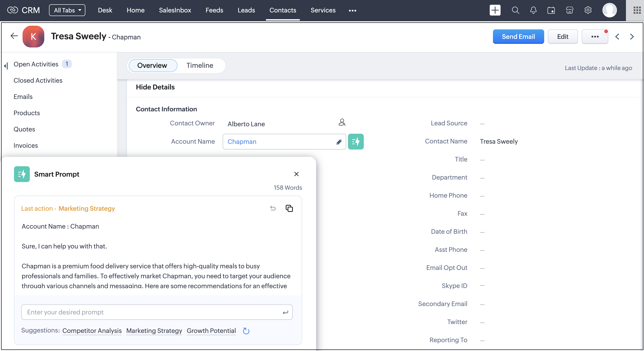This screenshot has height=351, width=644.
Task: Switch to the Timeline view
Action: (200, 65)
